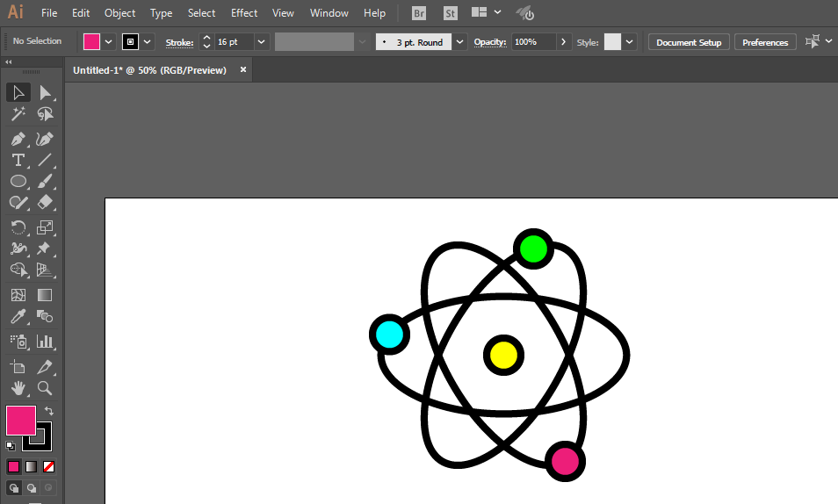
Task: Select the Curvature tool
Action: (45, 139)
